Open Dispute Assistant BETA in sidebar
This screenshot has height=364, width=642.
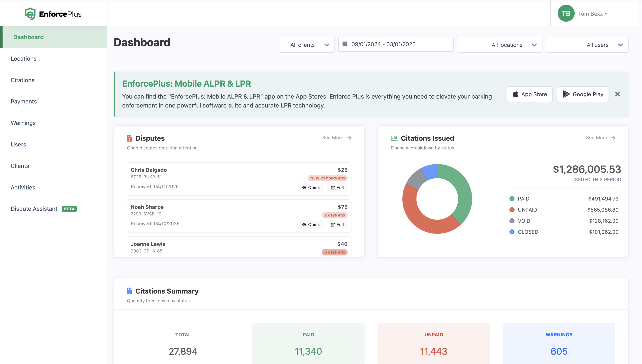tap(34, 209)
